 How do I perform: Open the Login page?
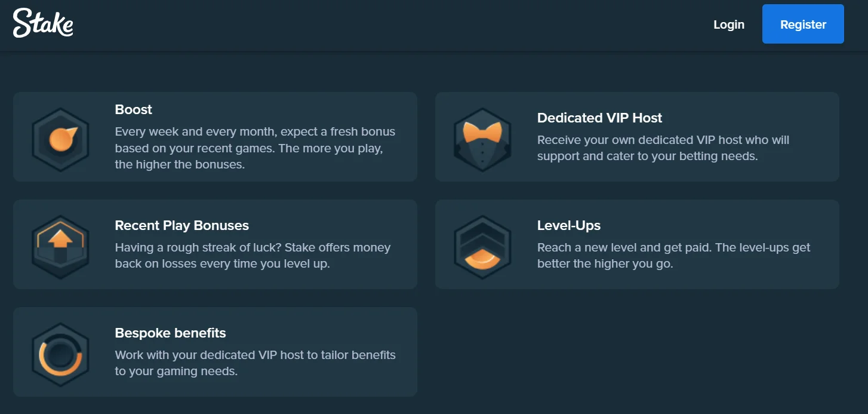pyautogui.click(x=728, y=24)
